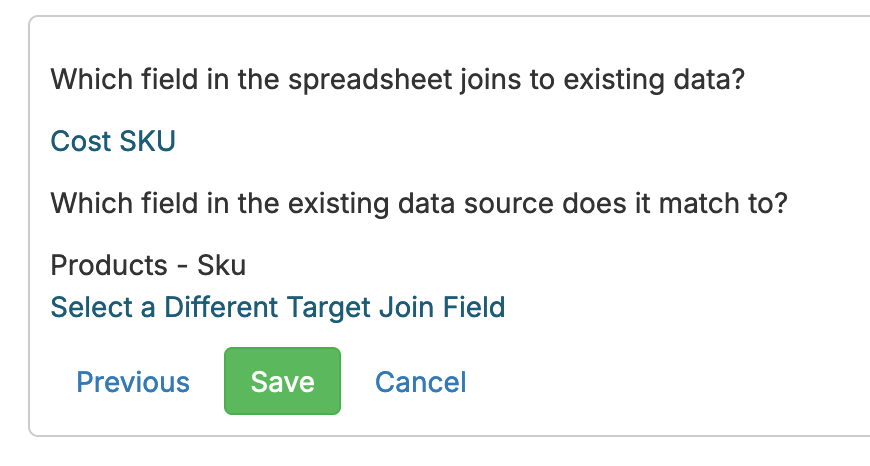Screen dimensions: 870x466
Task: Open the Cost SKU spreadsheet field link
Action: 113,141
